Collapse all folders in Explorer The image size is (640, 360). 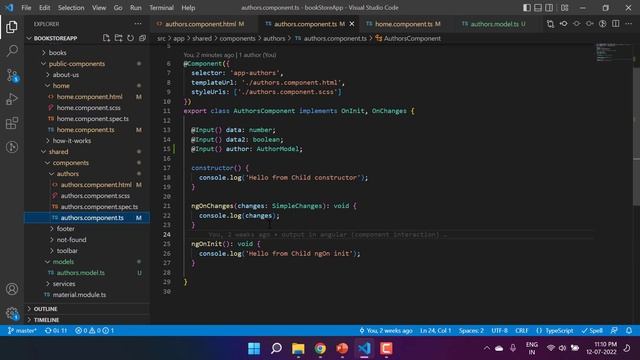tap(142, 38)
